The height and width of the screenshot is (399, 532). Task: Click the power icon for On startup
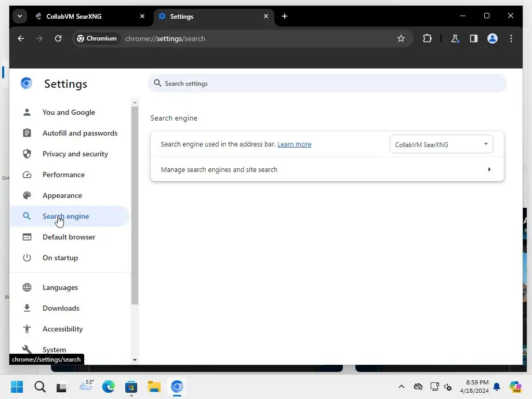click(27, 258)
